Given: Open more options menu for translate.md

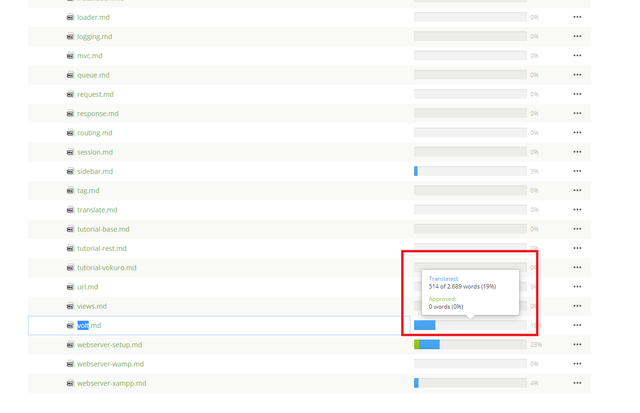Looking at the screenshot, I should 577,210.
